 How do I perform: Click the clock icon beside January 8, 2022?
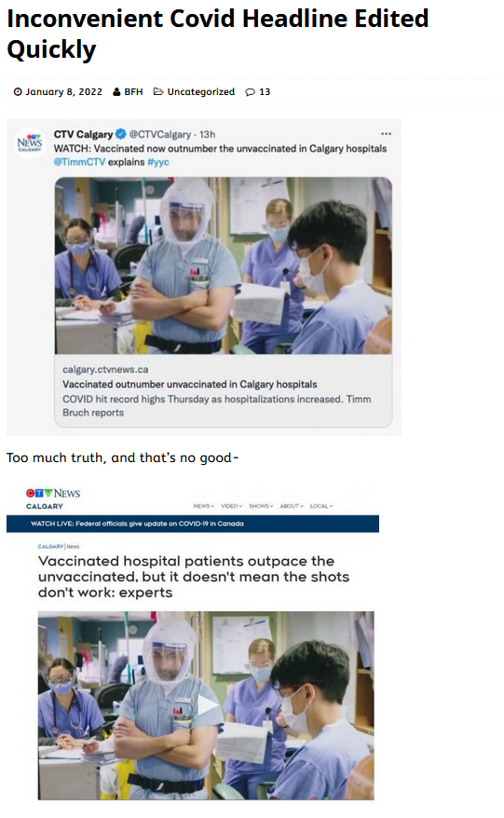18,92
